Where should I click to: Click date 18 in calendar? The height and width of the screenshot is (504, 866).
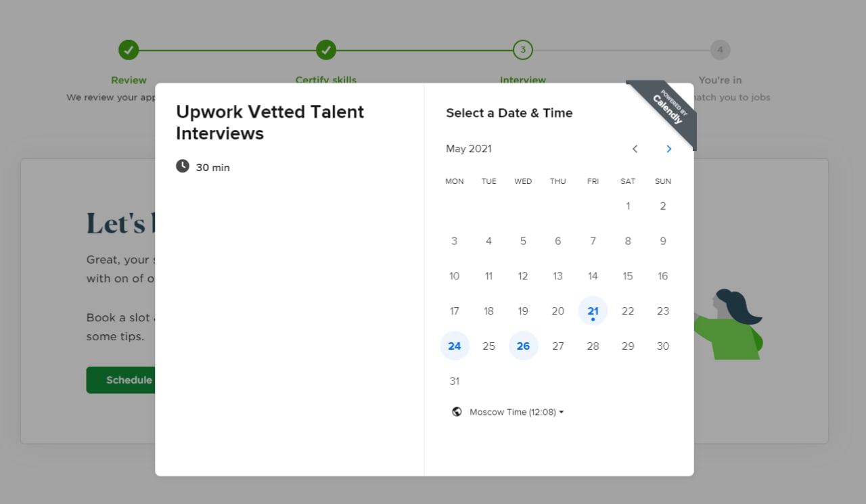click(488, 311)
